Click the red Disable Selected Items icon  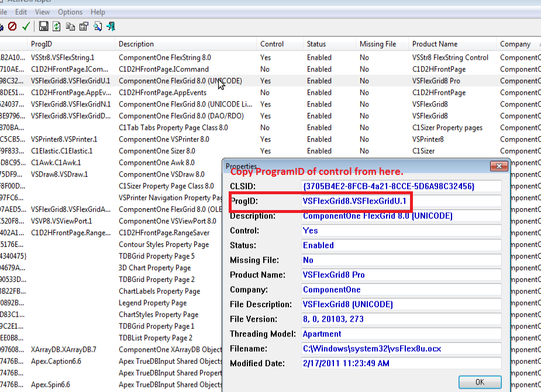pyautogui.click(x=12, y=26)
